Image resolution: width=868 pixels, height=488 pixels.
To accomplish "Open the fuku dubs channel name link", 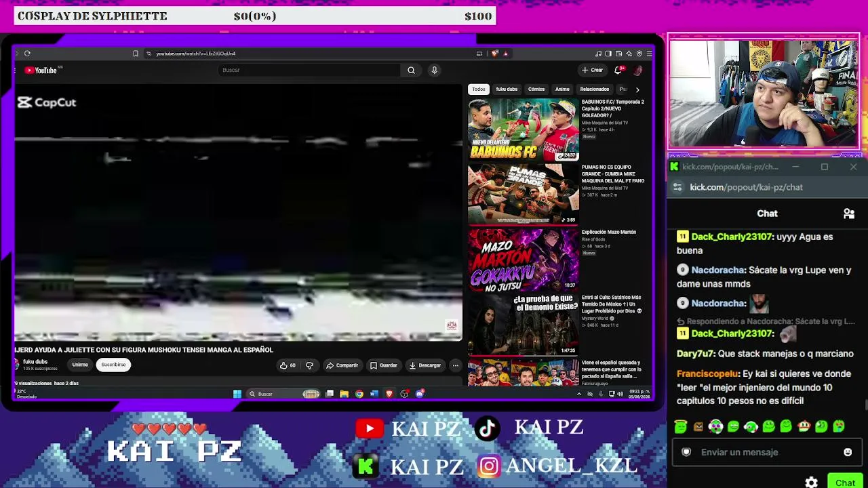I will (x=35, y=362).
